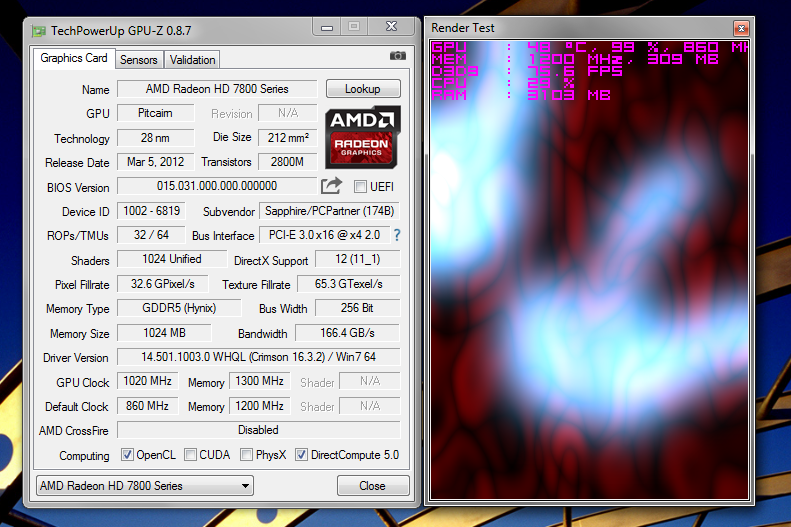Click the Close button at bottom
791x527 pixels.
(x=373, y=486)
